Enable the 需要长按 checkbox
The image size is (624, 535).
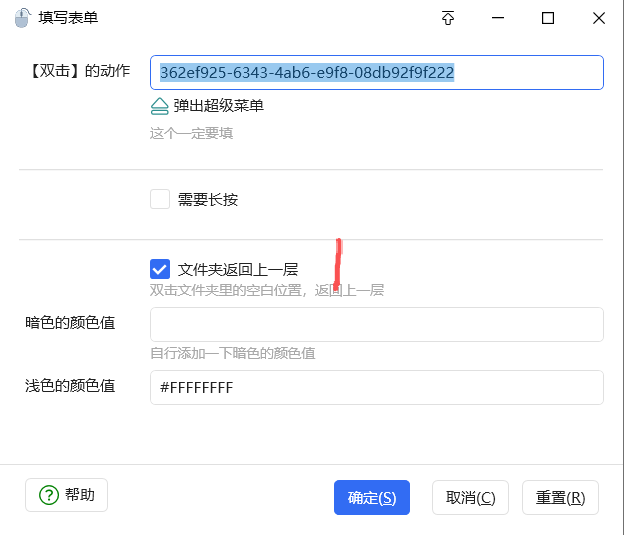(x=160, y=199)
